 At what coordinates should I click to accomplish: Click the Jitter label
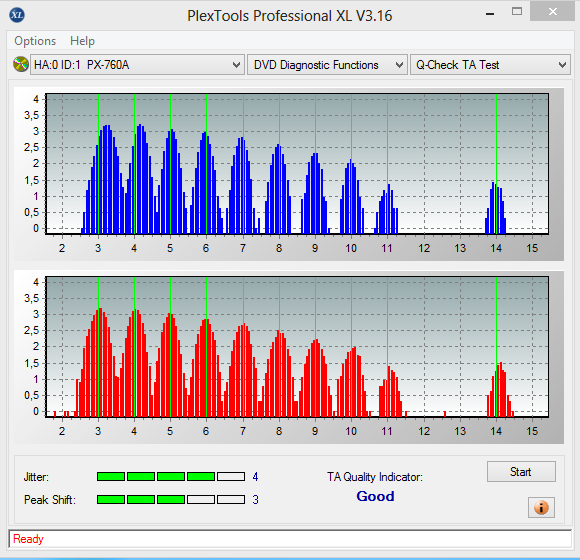click(x=36, y=477)
